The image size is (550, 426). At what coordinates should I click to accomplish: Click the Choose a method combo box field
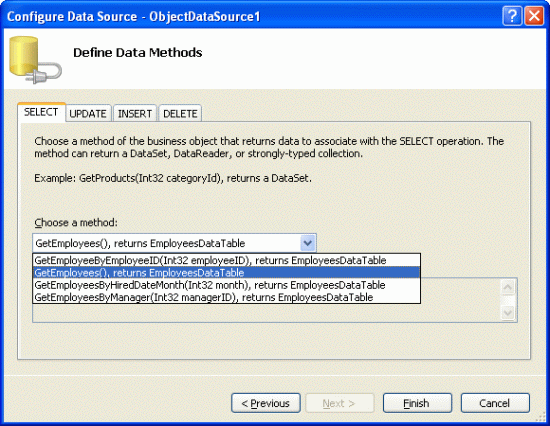(x=174, y=243)
